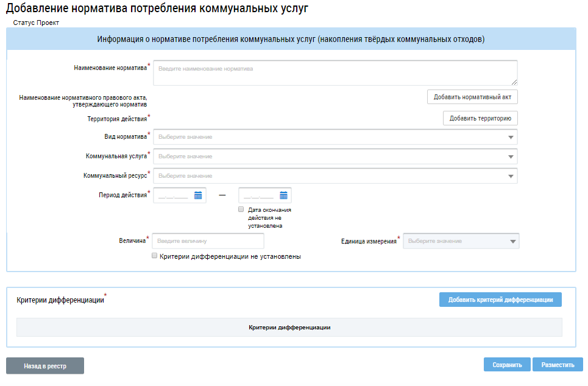Check "Дата окончания действия не установлена" box

click(x=241, y=209)
